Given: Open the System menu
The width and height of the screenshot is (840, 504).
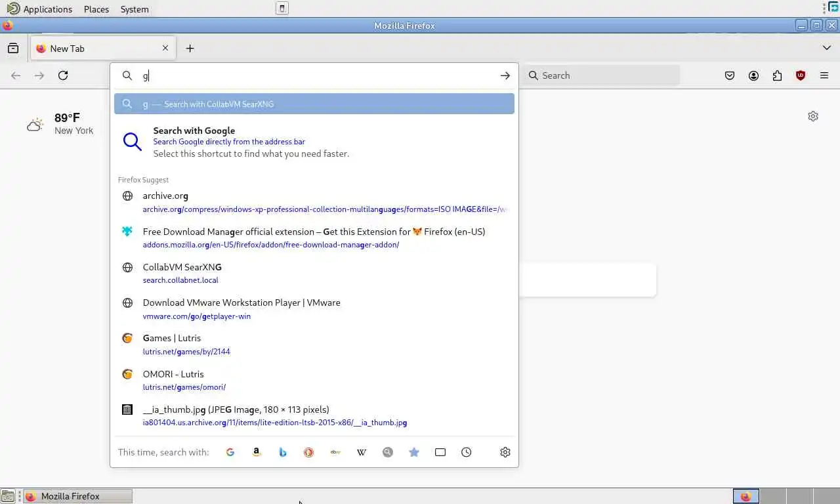Looking at the screenshot, I should (135, 9).
